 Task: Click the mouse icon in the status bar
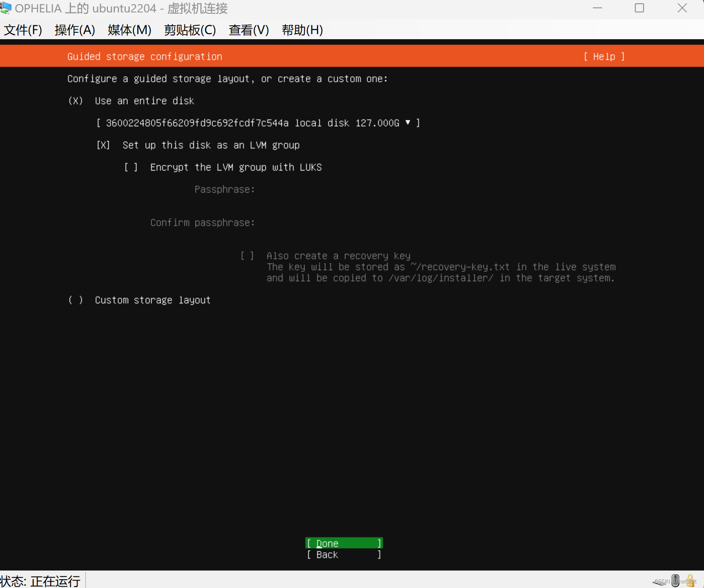(675, 580)
